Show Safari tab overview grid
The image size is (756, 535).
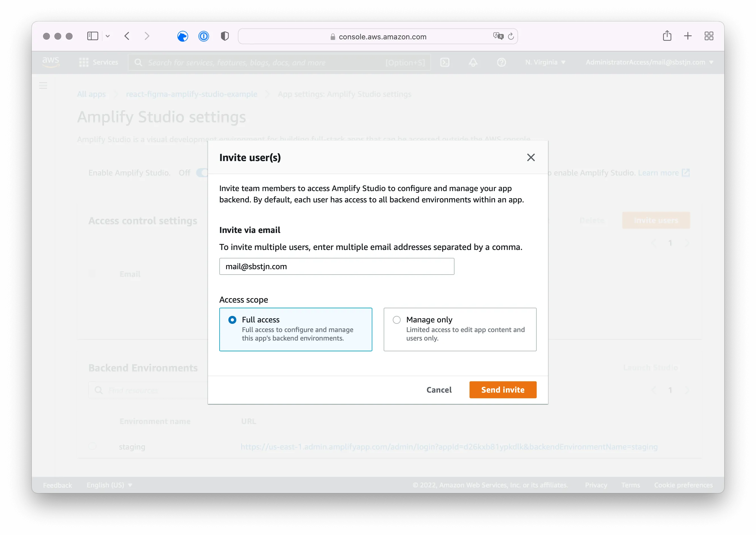(709, 36)
